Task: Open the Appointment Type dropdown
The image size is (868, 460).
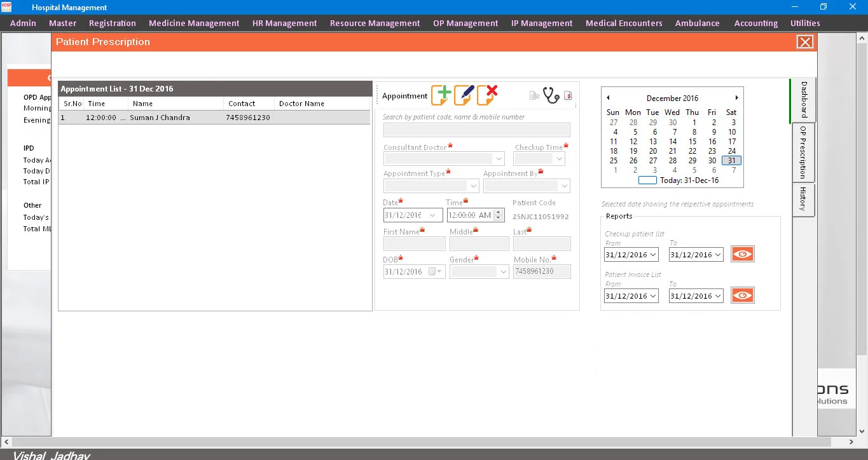Action: pos(472,186)
